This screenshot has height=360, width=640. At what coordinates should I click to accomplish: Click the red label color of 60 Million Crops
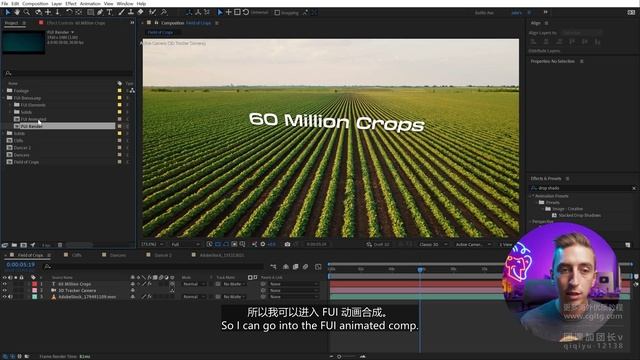point(35,284)
